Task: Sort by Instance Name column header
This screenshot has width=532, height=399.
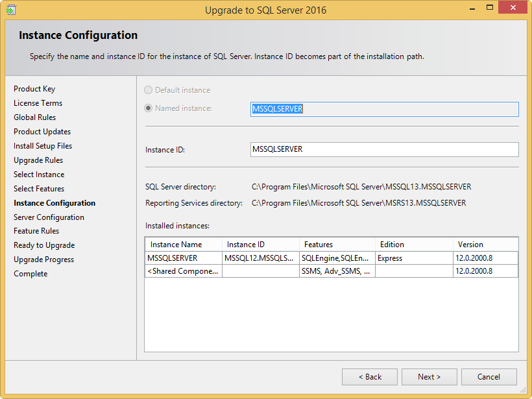Action: 184,245
